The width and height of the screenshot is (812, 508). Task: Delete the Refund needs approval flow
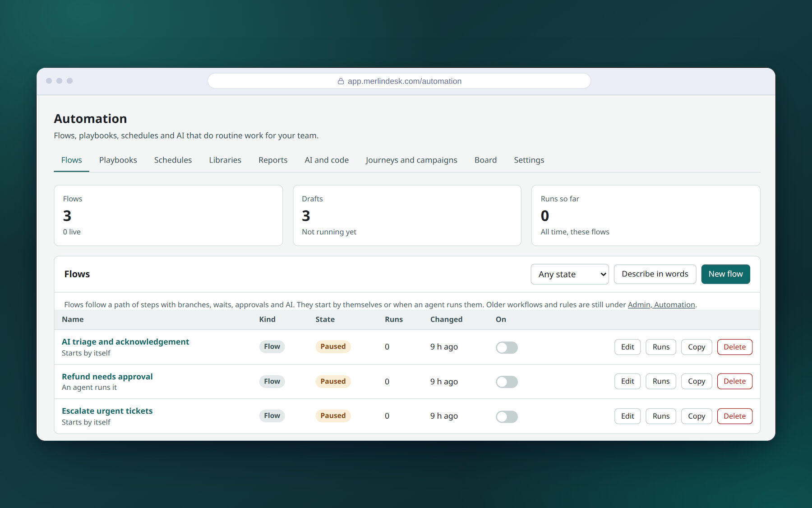735,381
